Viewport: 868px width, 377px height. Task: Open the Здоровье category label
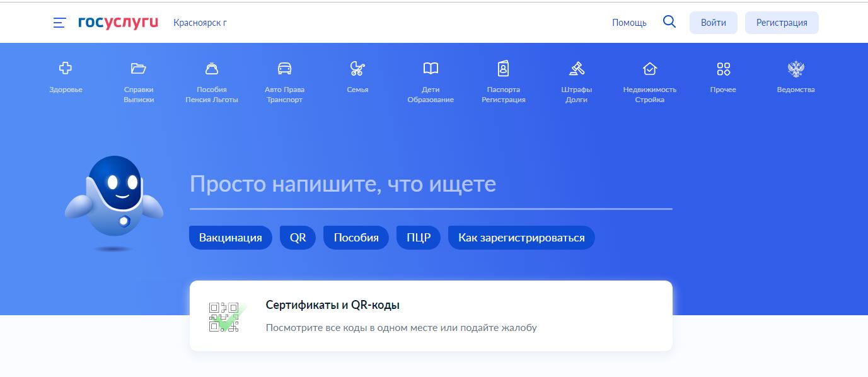66,90
